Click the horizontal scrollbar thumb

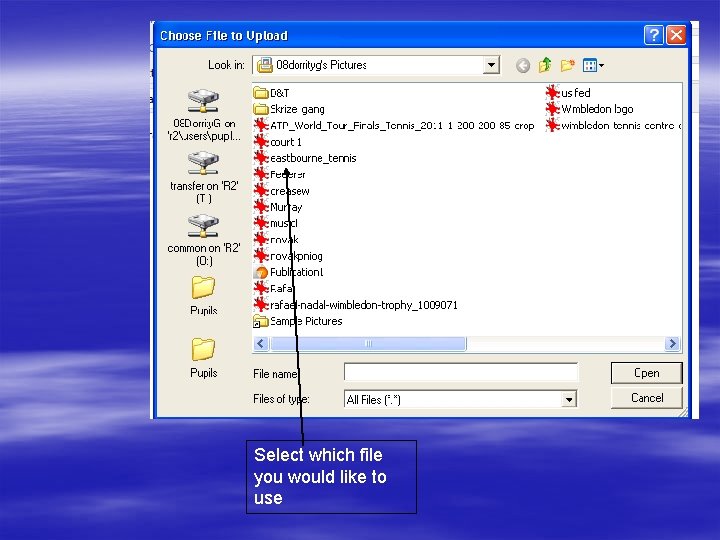(x=368, y=343)
